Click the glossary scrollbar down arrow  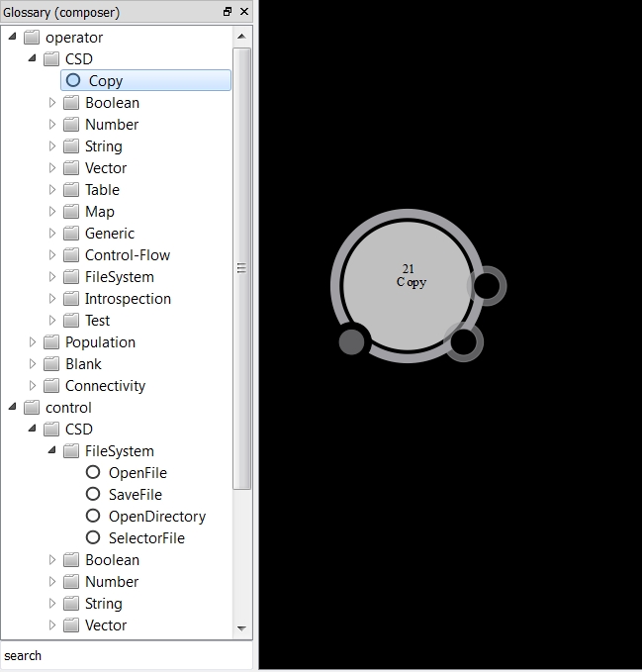coord(241,628)
